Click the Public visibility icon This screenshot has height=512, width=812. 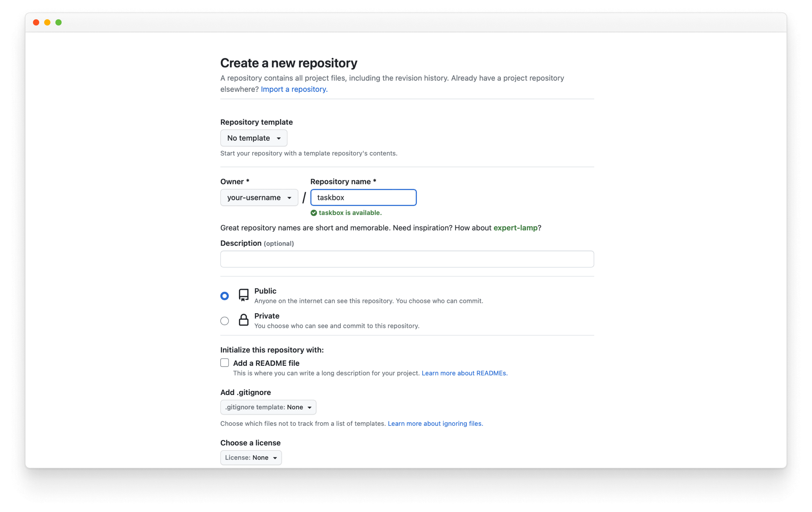coord(243,295)
